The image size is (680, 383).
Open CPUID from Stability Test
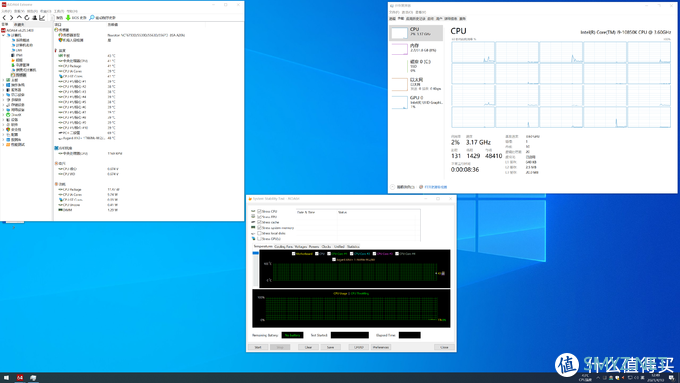tap(359, 347)
